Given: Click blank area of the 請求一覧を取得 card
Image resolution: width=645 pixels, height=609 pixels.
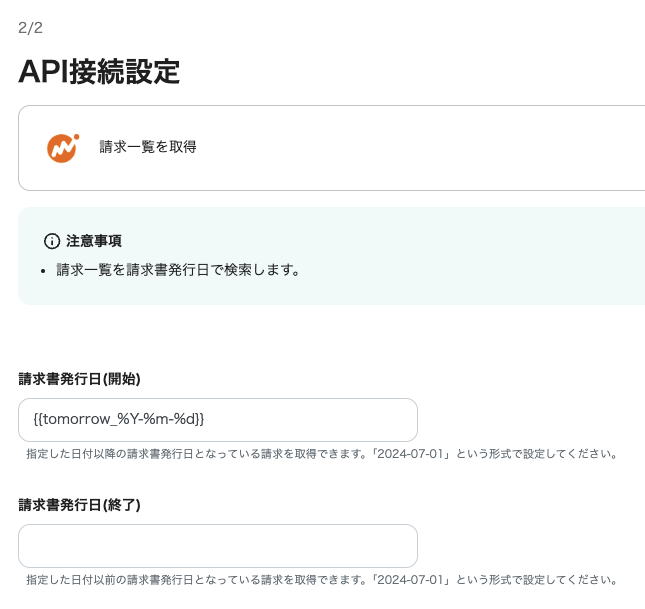Looking at the screenshot, I should (411, 148).
